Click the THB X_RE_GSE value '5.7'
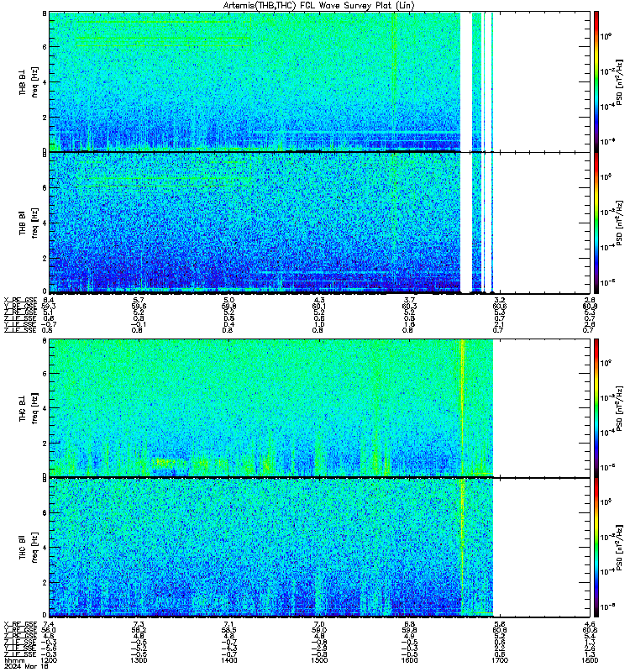630x672 pixels. 139,300
